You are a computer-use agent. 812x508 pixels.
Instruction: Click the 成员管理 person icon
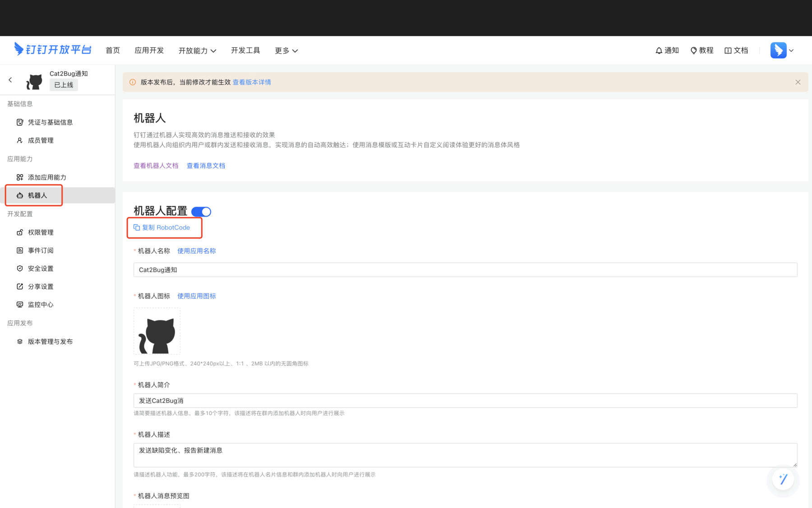point(20,140)
